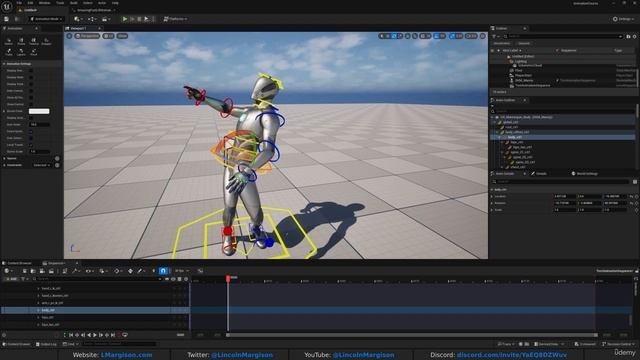Expand the Location row in Anim Details
The width and height of the screenshot is (640, 360).
point(492,196)
